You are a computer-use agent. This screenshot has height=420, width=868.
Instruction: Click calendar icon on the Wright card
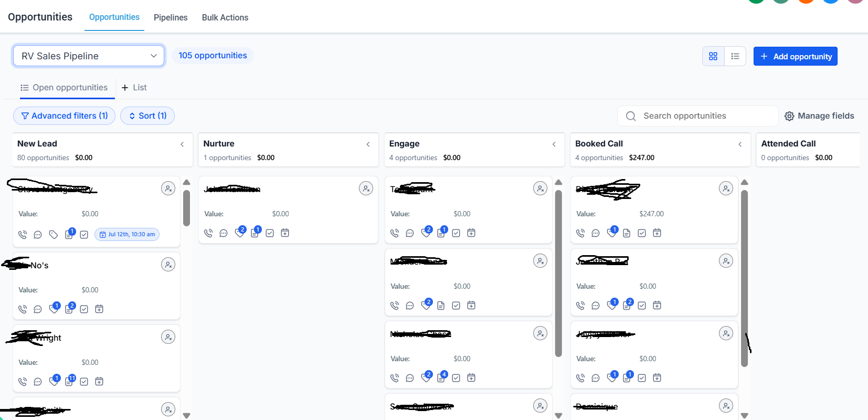point(99,381)
